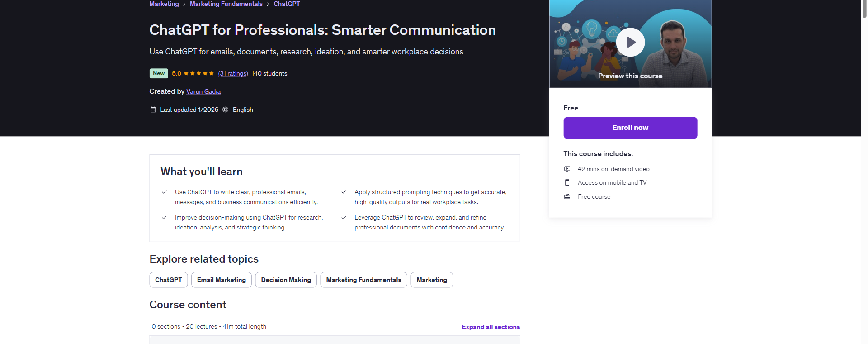The width and height of the screenshot is (868, 344).
Task: Click the '140 students' text
Action: click(x=269, y=73)
